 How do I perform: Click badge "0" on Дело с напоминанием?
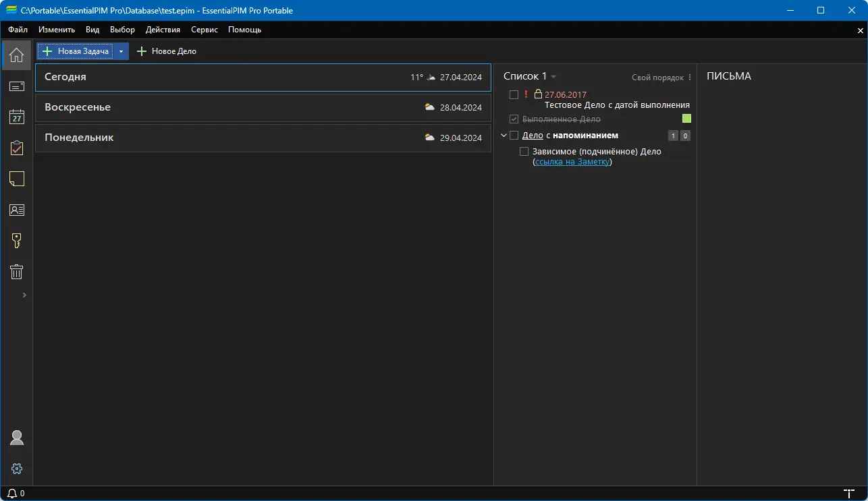click(685, 136)
